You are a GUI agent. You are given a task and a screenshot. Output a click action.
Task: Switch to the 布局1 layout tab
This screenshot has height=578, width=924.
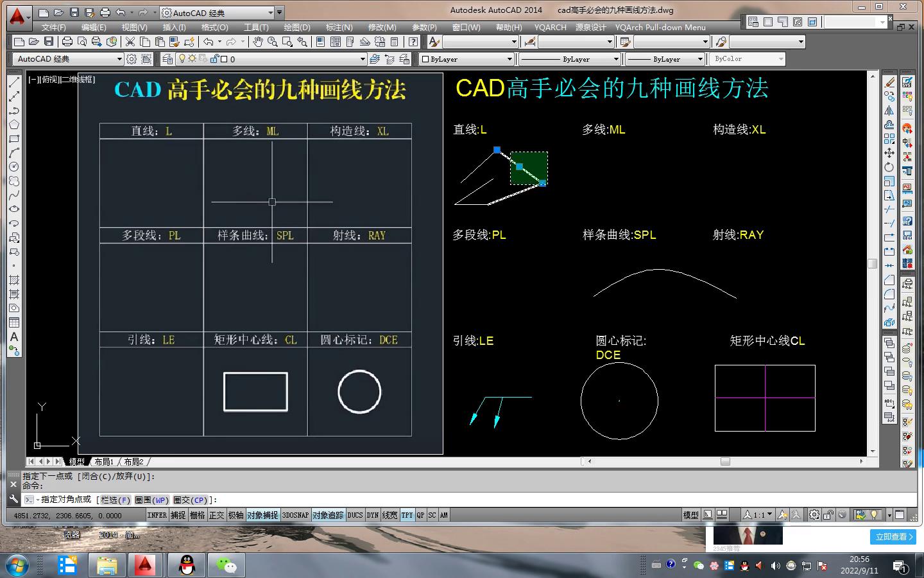[103, 462]
